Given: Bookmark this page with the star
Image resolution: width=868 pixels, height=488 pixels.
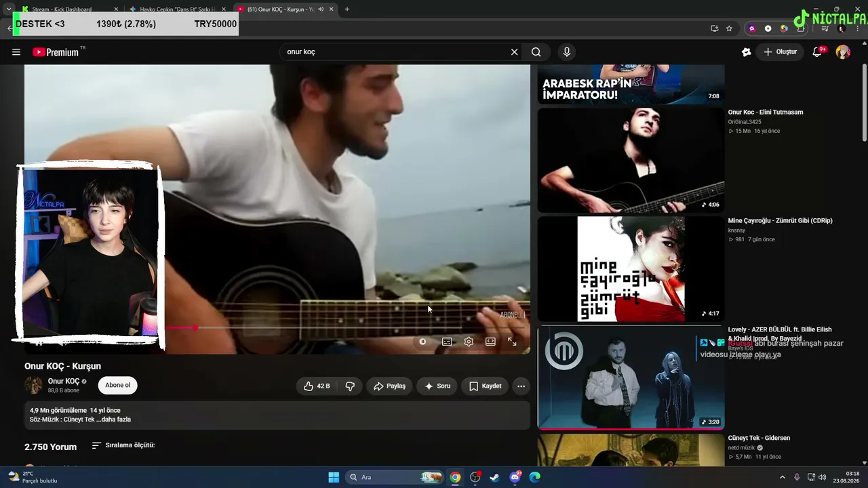Looking at the screenshot, I should point(729,28).
